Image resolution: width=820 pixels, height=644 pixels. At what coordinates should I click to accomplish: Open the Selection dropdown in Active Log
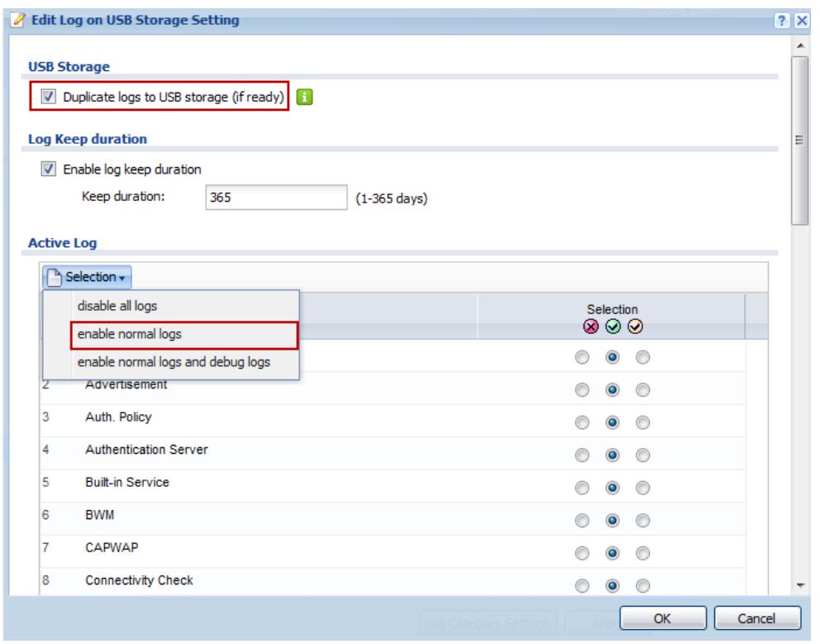click(x=87, y=277)
